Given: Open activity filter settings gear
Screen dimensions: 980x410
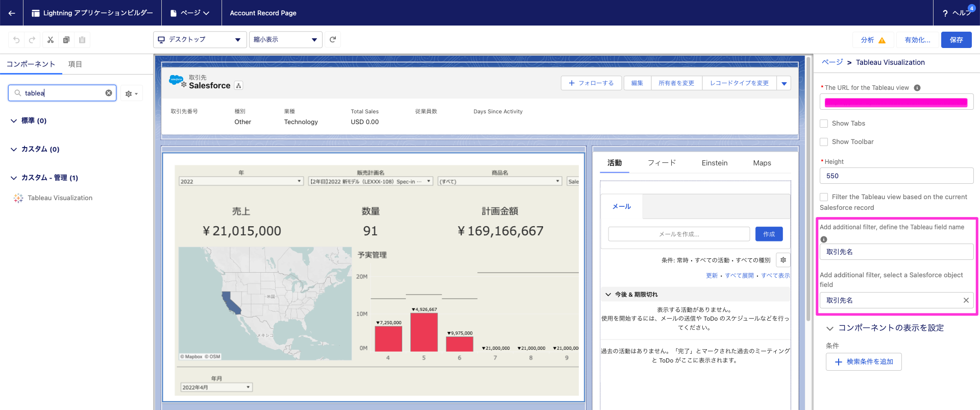Looking at the screenshot, I should 783,260.
